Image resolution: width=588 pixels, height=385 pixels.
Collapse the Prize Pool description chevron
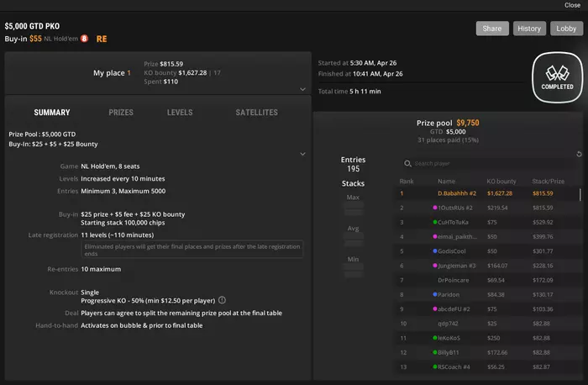click(302, 154)
